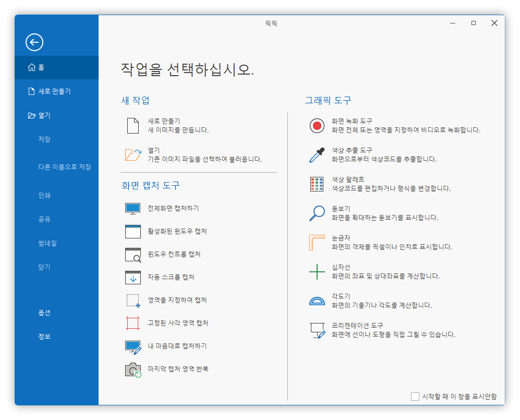Click the open-folder icon beside sidebar 열기
520x420 pixels.
[32, 115]
